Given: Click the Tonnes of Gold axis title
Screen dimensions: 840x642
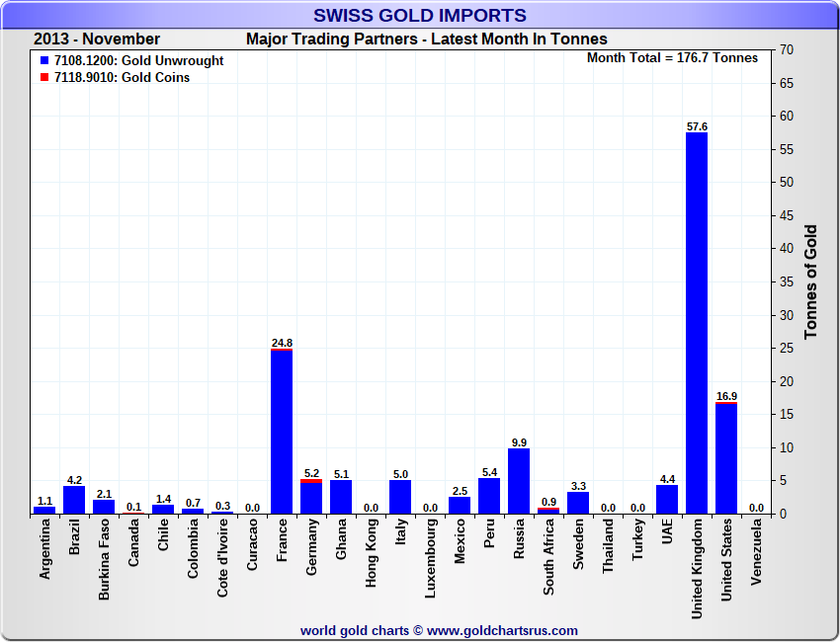Looking at the screenshot, I should click(810, 281).
